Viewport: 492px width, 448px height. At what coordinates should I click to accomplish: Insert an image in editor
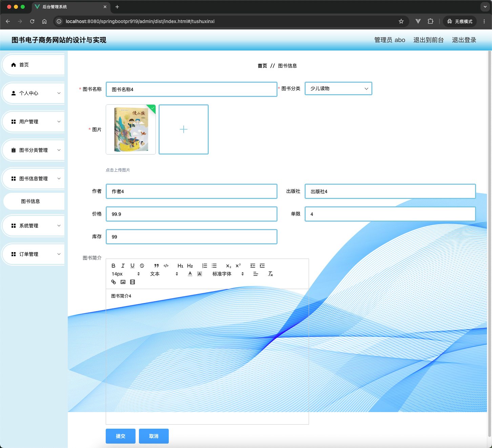123,282
